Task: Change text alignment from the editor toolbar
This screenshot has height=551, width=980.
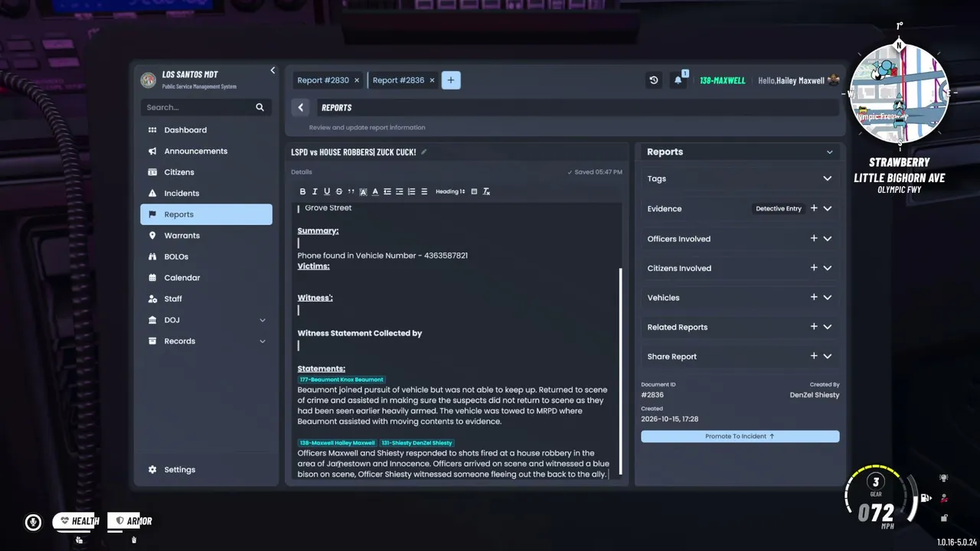Action: (x=424, y=191)
